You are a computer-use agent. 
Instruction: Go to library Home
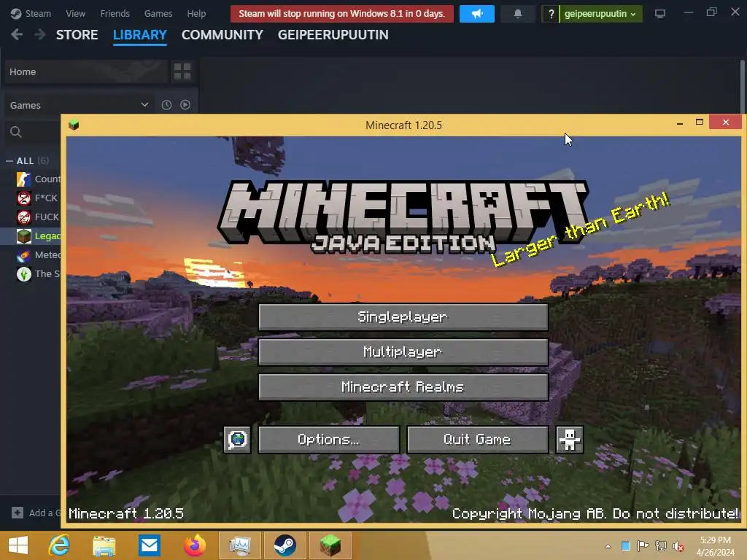(86, 72)
